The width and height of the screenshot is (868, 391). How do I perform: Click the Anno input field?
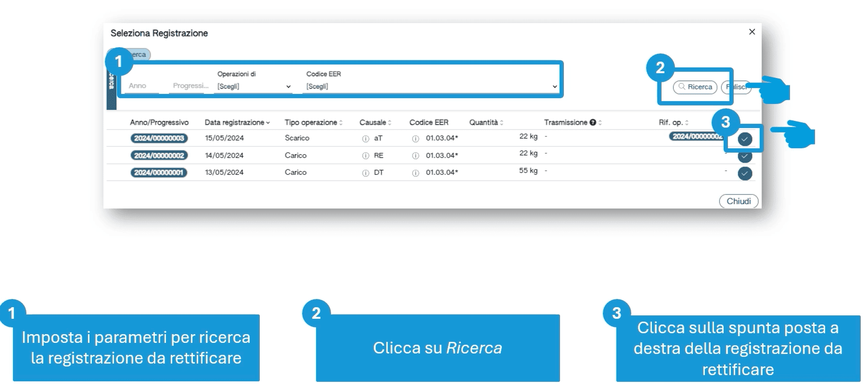pyautogui.click(x=141, y=86)
